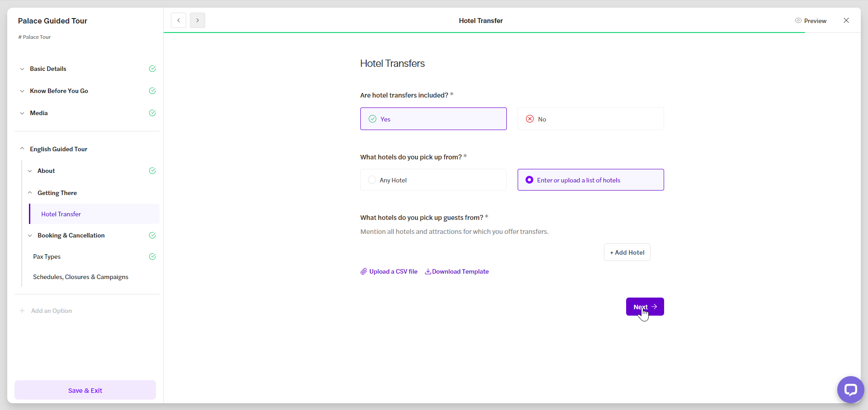The height and width of the screenshot is (410, 868).
Task: Click the plus icon for Add an Option
Action: point(22,311)
